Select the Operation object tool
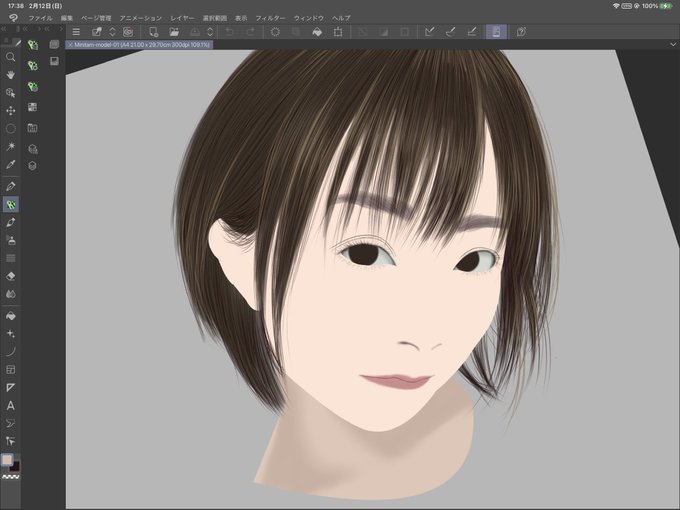680x510 pixels. tap(11, 93)
